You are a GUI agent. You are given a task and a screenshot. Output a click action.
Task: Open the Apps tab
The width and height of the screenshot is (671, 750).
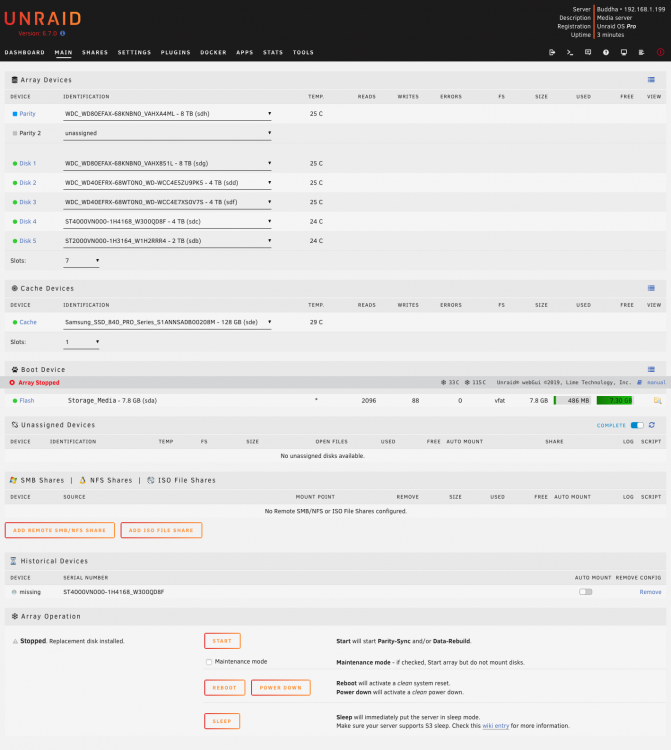[244, 53]
